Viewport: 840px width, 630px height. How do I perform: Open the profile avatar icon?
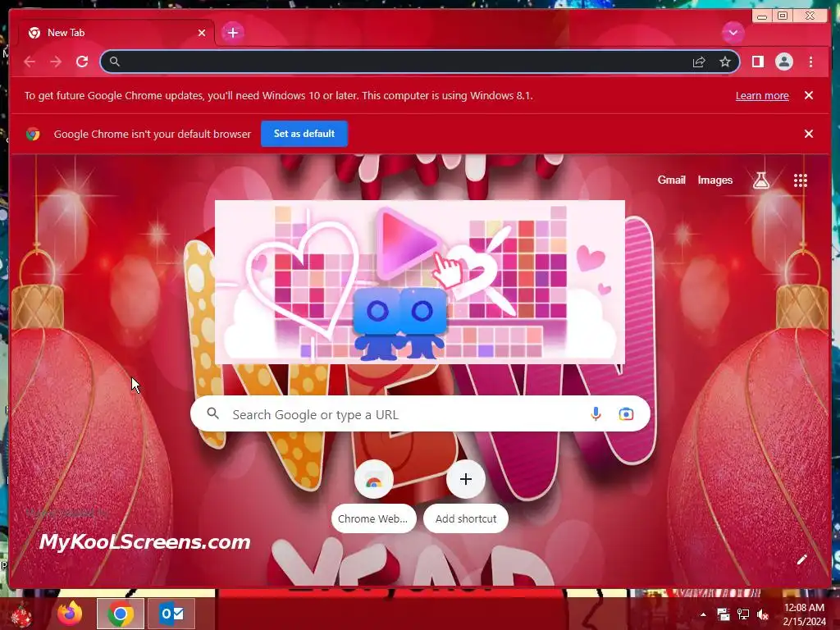tap(783, 62)
